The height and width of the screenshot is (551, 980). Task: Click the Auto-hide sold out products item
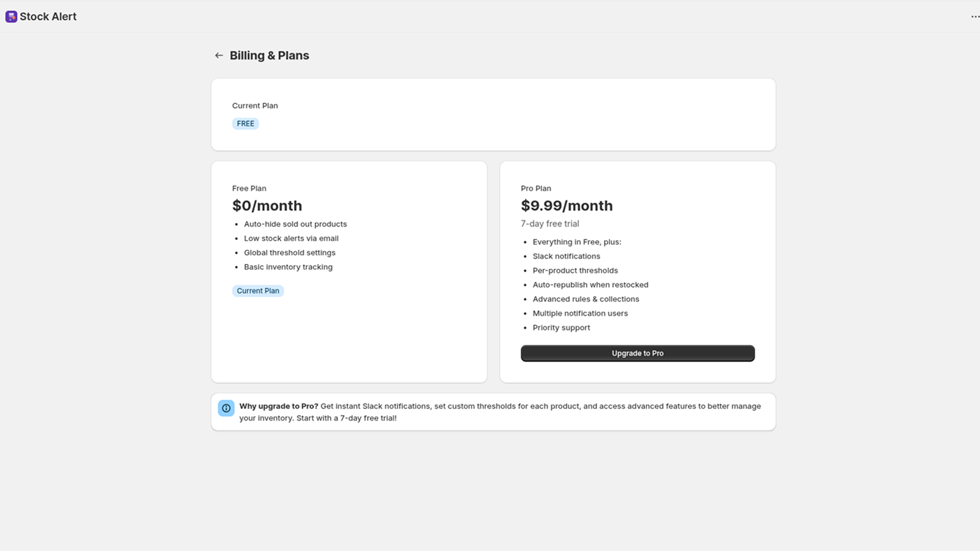[x=295, y=224]
